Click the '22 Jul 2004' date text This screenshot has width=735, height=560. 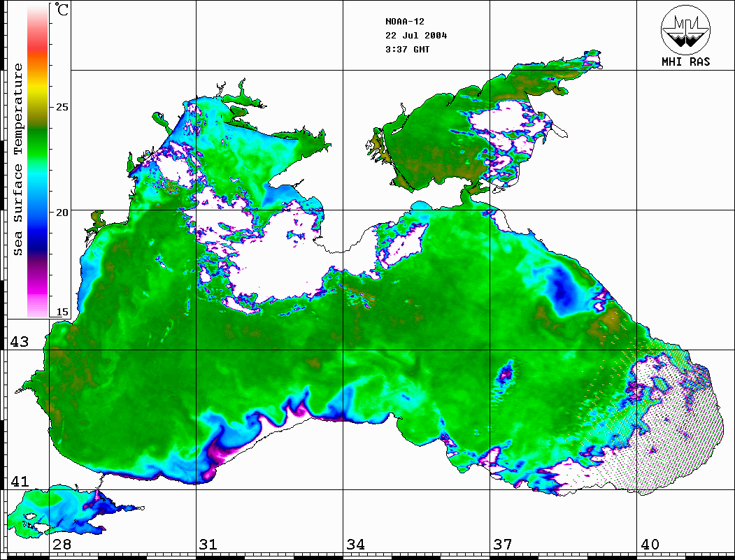(416, 36)
